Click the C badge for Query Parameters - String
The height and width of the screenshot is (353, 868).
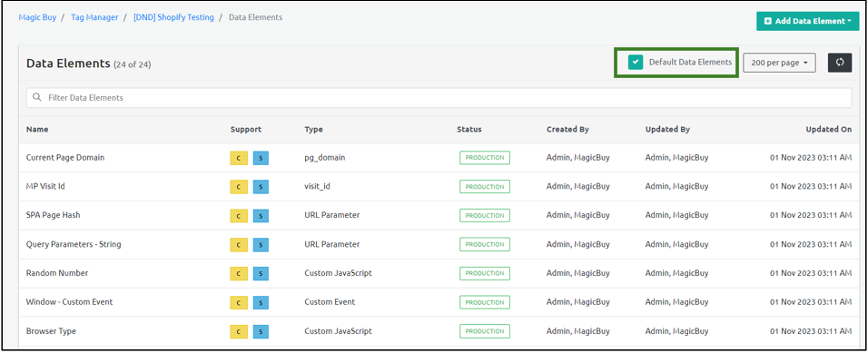click(238, 244)
